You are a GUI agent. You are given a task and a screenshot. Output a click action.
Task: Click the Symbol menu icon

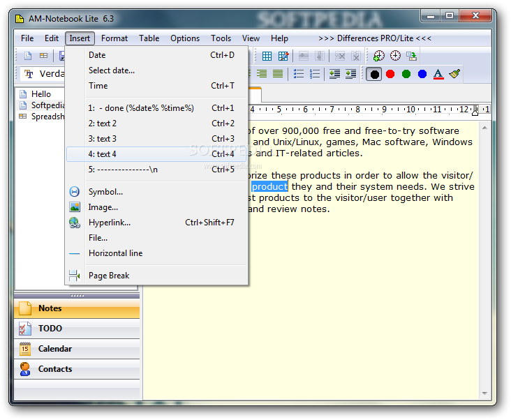74,192
